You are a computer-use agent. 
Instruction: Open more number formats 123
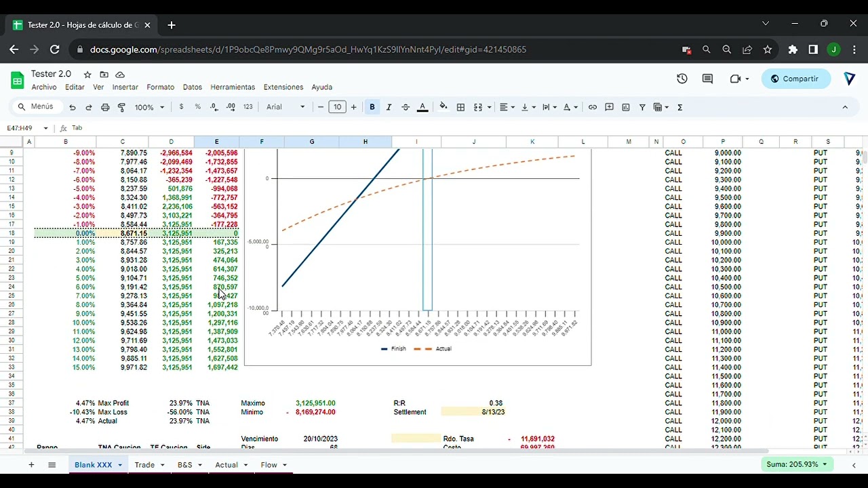[248, 107]
